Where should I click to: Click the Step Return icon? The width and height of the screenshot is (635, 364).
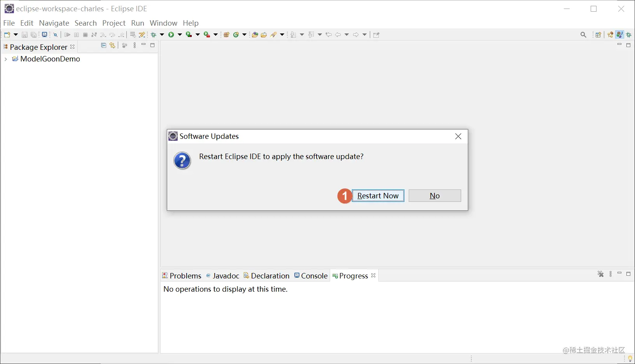tap(122, 35)
